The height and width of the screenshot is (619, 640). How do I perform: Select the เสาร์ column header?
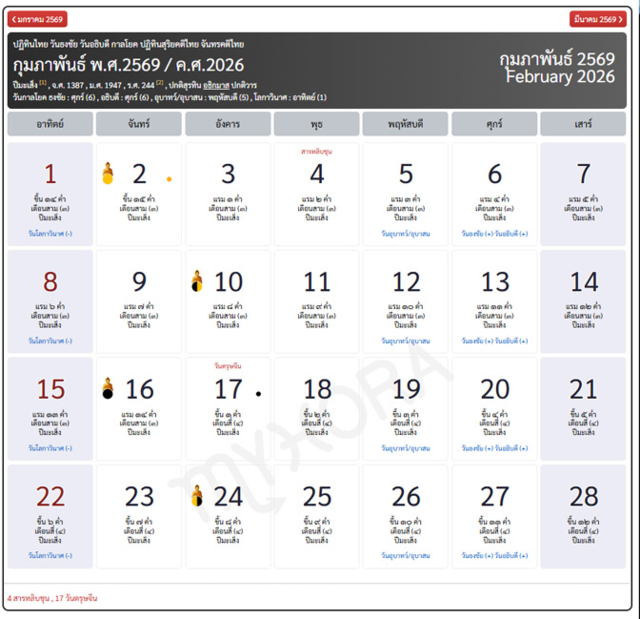click(x=583, y=124)
